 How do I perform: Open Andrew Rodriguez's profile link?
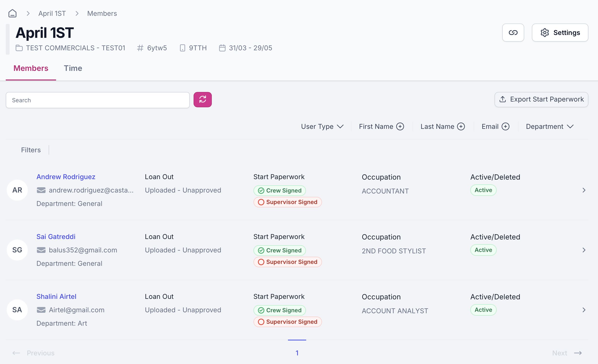point(66,177)
